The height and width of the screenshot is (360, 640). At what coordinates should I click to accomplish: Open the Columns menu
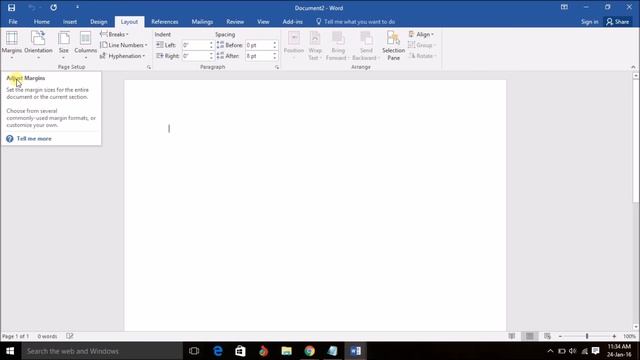tap(85, 45)
